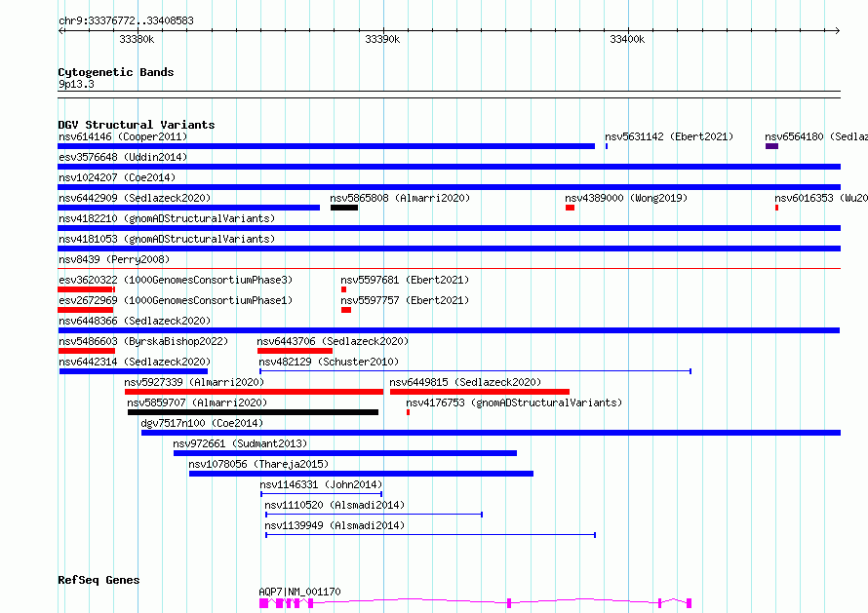Click the nsv972661 (Sudmant2013) blue bar
Screen dimensions: 868x613
[x=345, y=453]
